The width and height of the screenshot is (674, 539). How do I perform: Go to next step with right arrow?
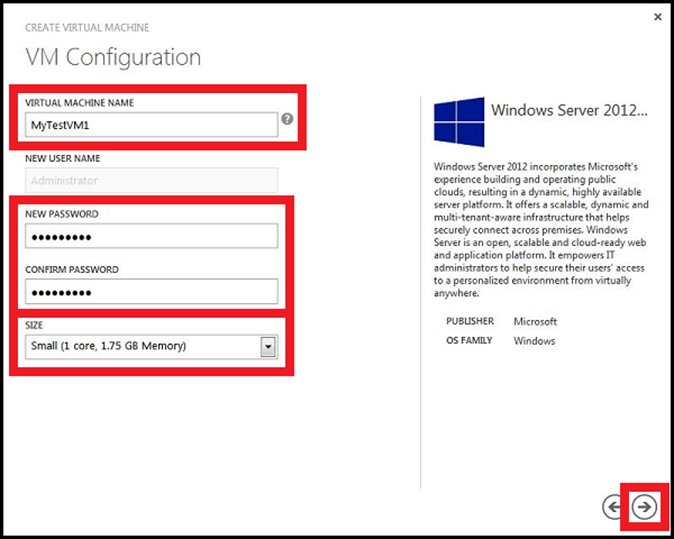tap(644, 507)
